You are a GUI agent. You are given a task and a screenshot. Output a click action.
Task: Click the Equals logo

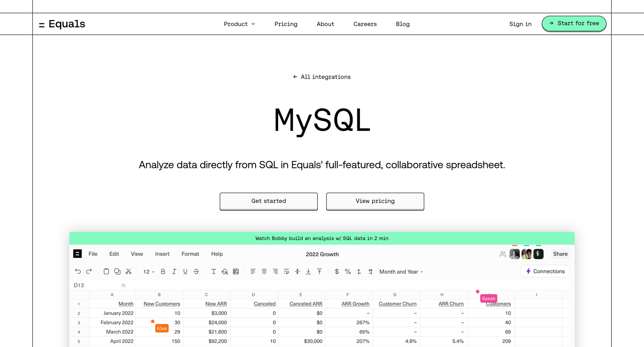[x=62, y=24]
